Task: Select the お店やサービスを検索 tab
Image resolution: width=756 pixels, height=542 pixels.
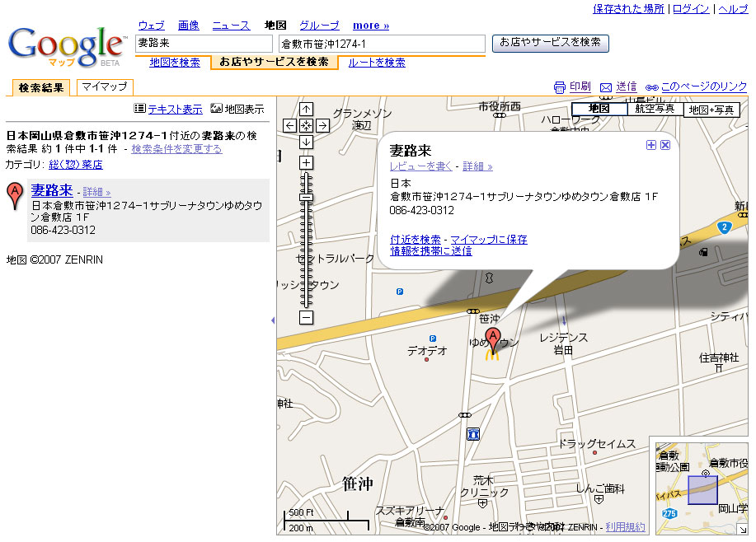Action: click(x=274, y=62)
